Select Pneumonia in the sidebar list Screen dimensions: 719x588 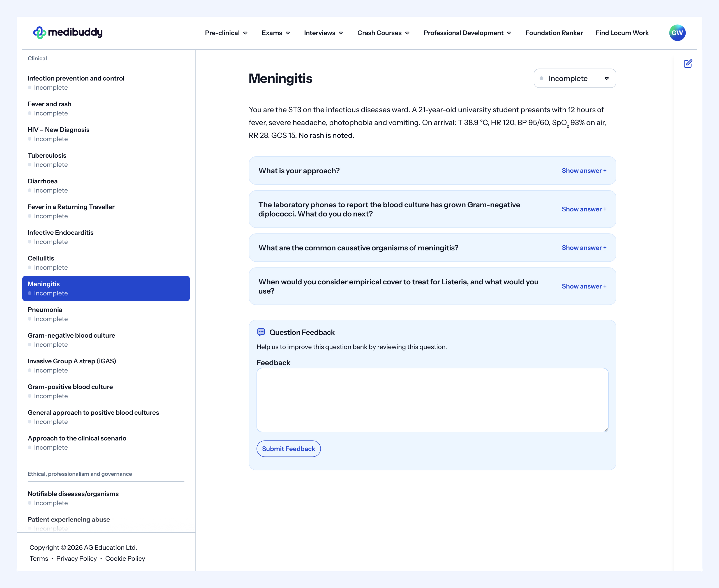(45, 310)
